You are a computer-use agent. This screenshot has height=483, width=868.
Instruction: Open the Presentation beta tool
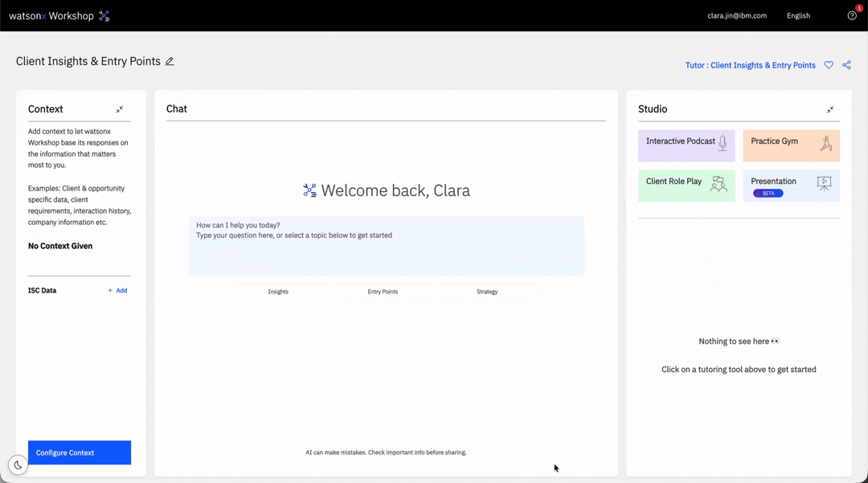pyautogui.click(x=791, y=186)
